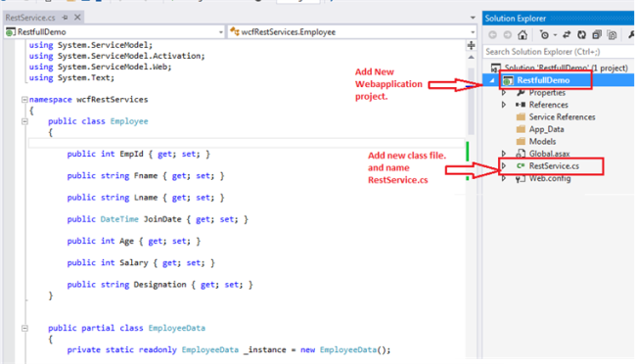Collapse the EmployeeData class block
Screen dimensions: 636x364
pos(24,328)
